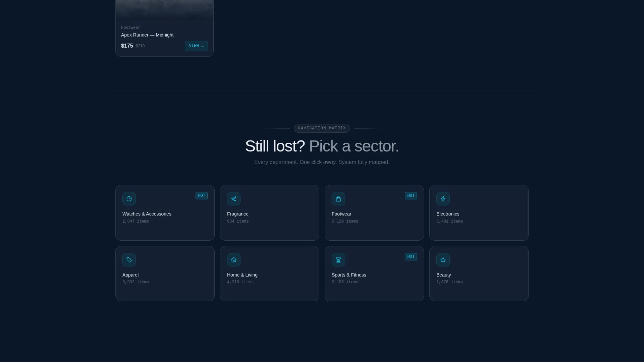Open the Apex Runner — Midnight product title
Screen dimensions: 644x362
point(147,35)
